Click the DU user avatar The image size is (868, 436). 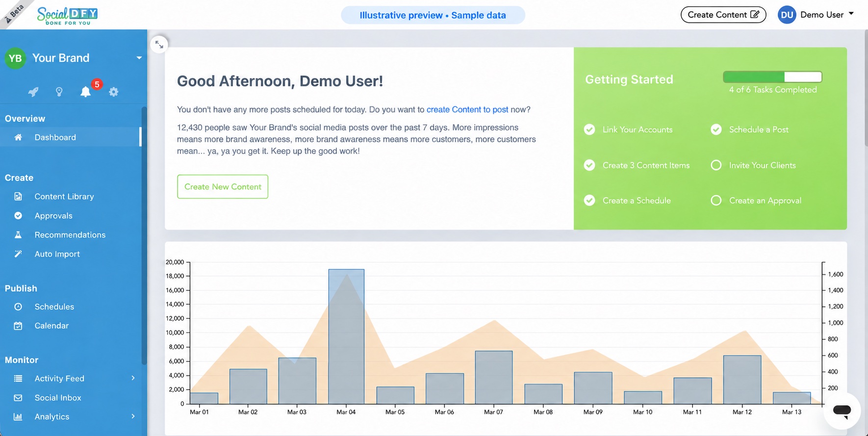[787, 15]
